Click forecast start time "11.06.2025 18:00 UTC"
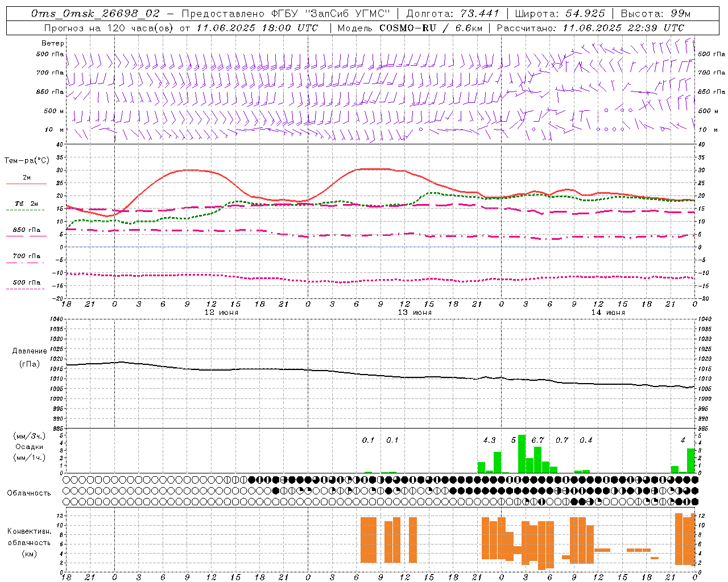The height and width of the screenshot is (582, 728). coord(257,28)
